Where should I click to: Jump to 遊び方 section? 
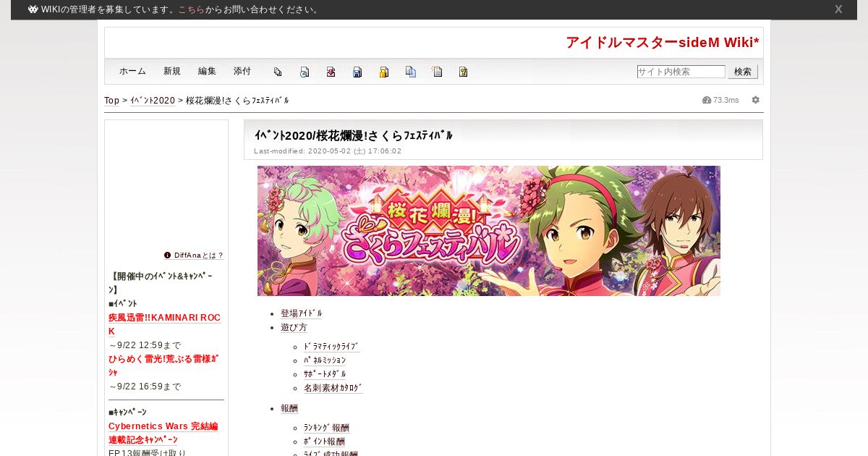coord(294,327)
